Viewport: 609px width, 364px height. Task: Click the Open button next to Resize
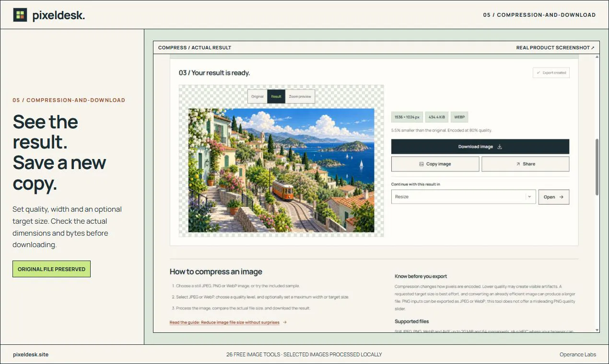click(x=554, y=197)
